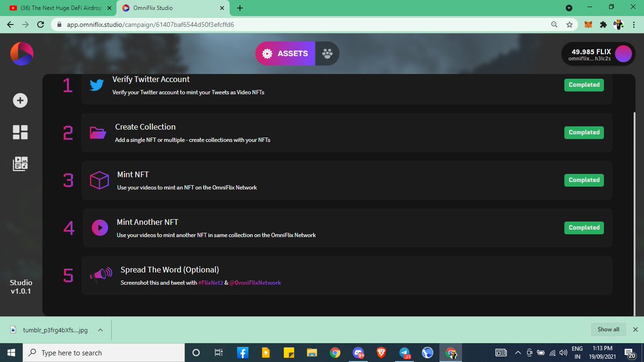Switch to the YouTube DeFi Airdrop tab

[x=60, y=8]
